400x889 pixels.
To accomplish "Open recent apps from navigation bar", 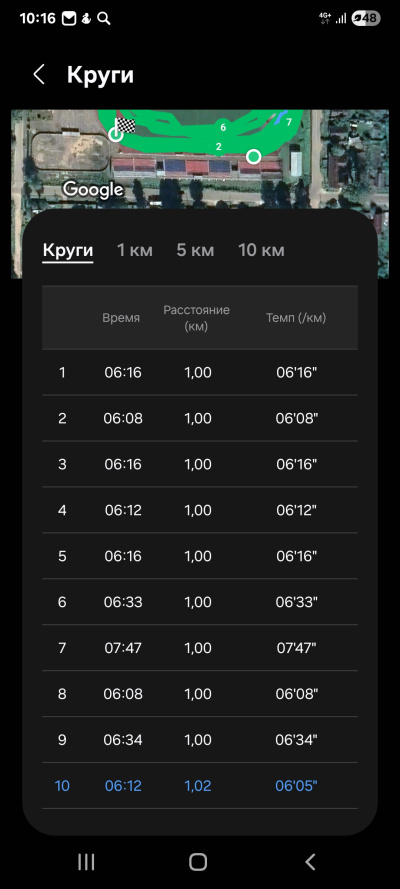I will pyautogui.click(x=86, y=862).
